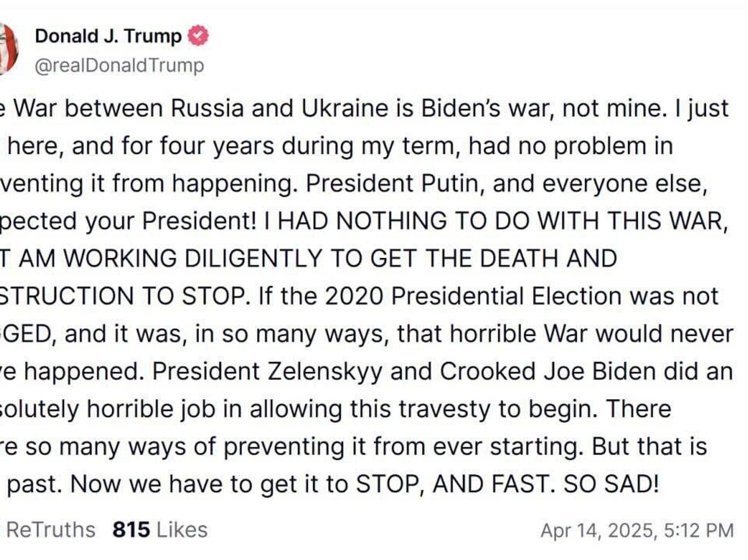Click the closing "SO SAD!" text

pyautogui.click(x=611, y=484)
